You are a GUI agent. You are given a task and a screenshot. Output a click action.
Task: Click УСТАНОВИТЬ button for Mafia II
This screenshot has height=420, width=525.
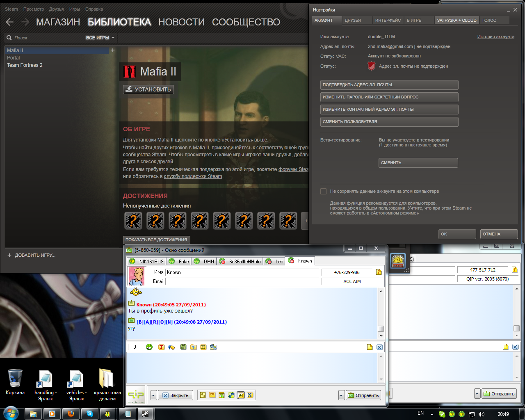tap(148, 89)
